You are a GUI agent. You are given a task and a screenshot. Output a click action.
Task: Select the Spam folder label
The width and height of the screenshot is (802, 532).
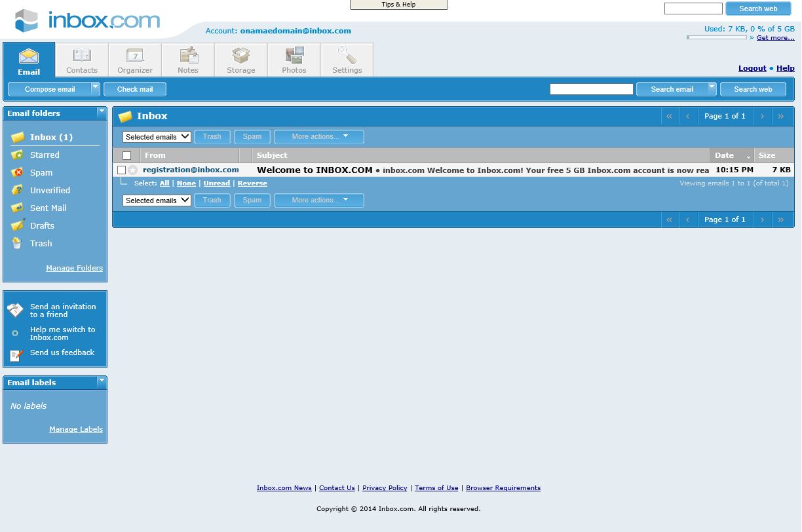41,173
